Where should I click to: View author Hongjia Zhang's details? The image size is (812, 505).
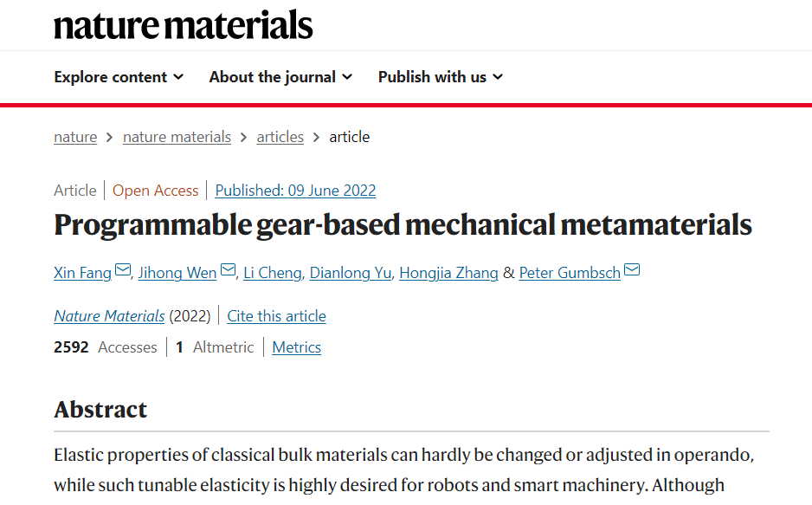(448, 273)
